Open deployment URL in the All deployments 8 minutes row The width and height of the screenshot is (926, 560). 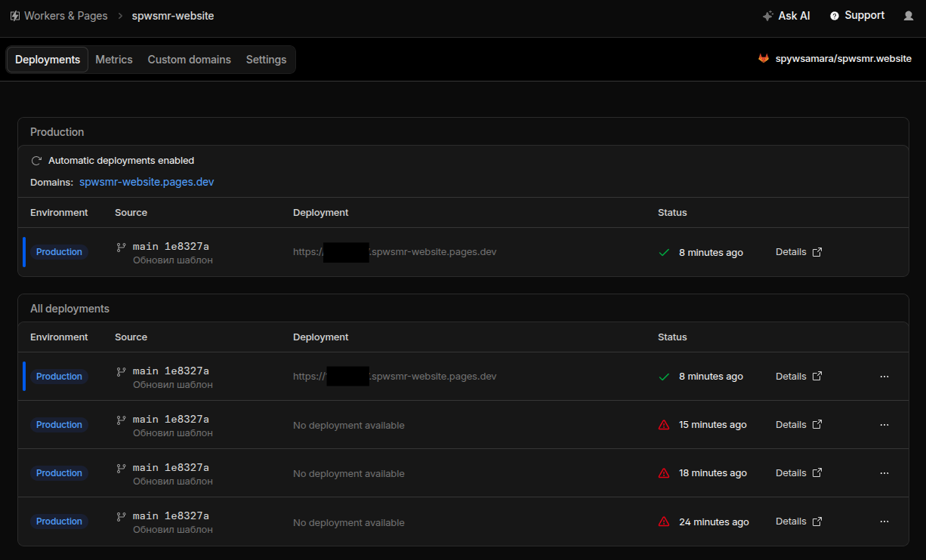395,377
